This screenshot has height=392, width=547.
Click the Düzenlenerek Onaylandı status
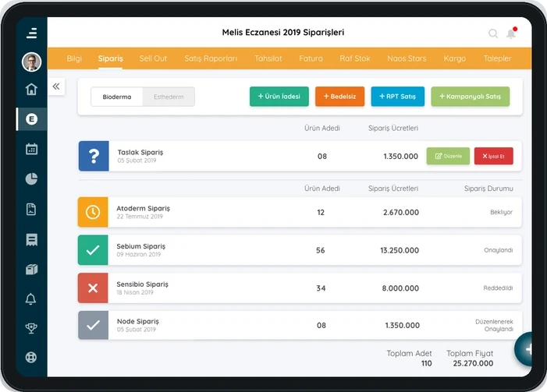coord(494,325)
